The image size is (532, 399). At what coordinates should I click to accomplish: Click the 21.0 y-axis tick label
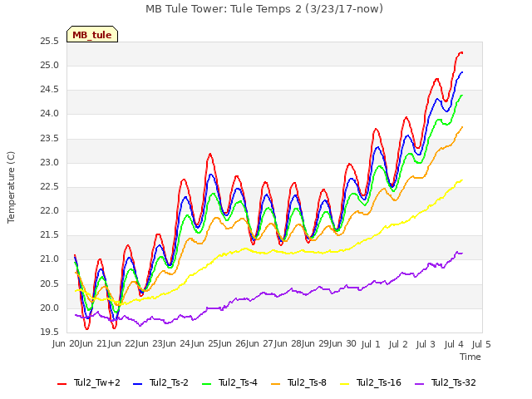click(50, 259)
